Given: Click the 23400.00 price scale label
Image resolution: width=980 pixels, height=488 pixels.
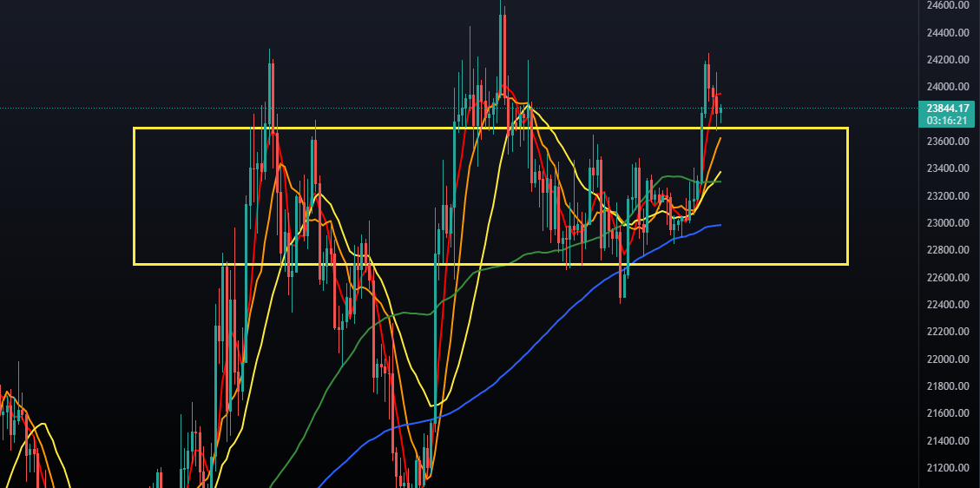Looking at the screenshot, I should [949, 168].
